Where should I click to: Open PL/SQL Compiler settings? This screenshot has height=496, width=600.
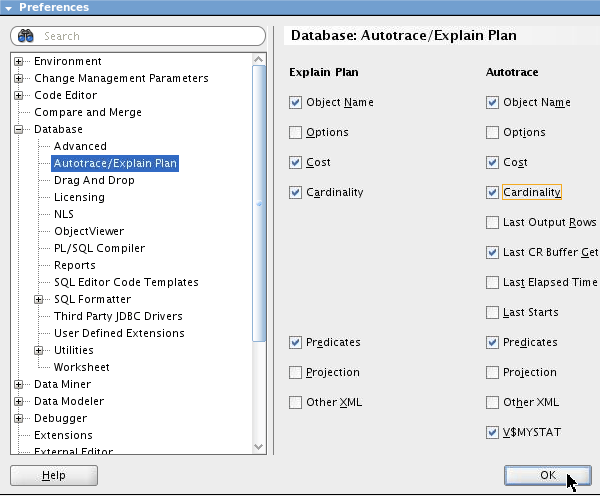[99, 248]
